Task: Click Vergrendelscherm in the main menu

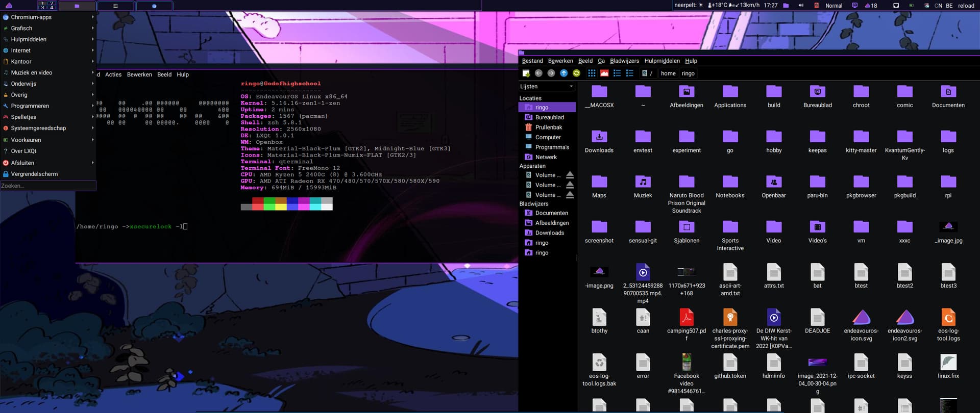Action: [48, 174]
